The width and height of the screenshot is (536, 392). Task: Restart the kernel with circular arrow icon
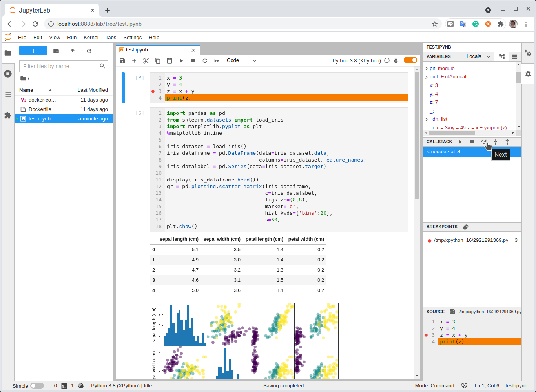[x=204, y=60]
